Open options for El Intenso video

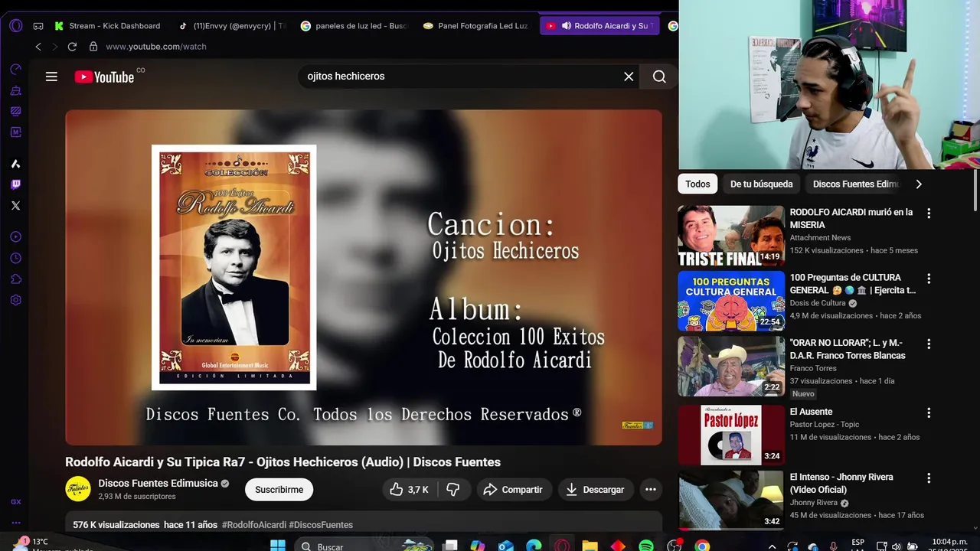[929, 478]
